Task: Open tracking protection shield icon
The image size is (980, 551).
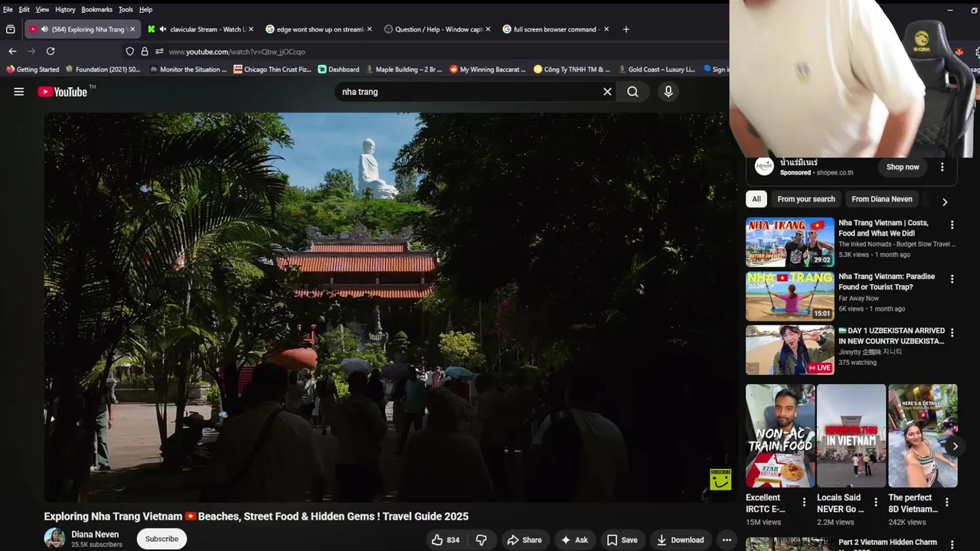Action: [x=129, y=51]
